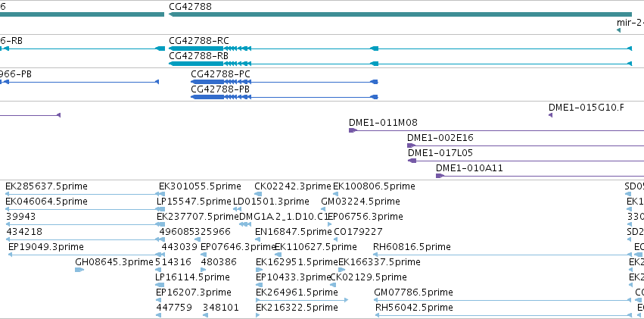Click the DME1-002E16 start block
This screenshot has height=319, width=644.
(411, 145)
